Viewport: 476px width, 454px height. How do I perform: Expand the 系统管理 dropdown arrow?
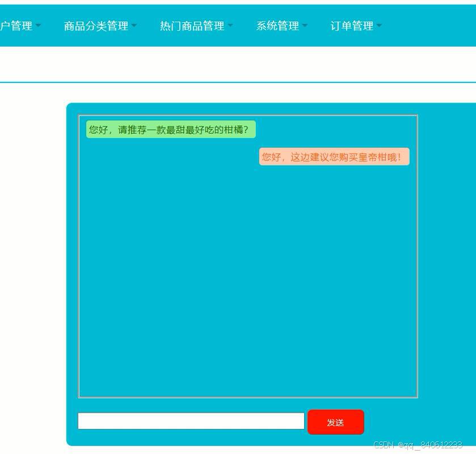click(x=305, y=26)
